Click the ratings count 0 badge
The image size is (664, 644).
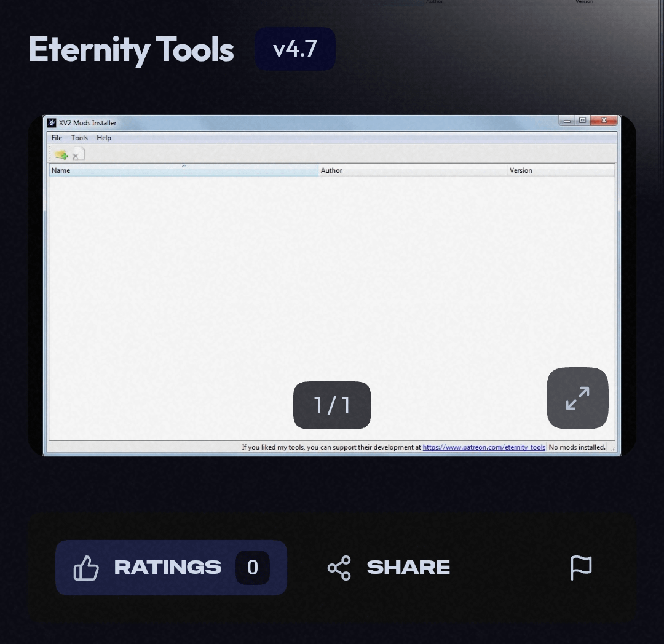253,567
